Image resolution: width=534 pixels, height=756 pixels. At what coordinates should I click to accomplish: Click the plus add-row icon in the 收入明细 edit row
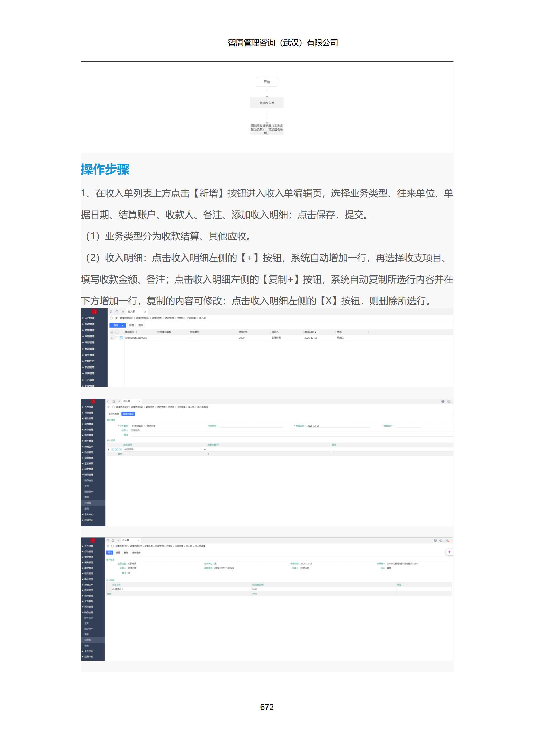[116, 449]
